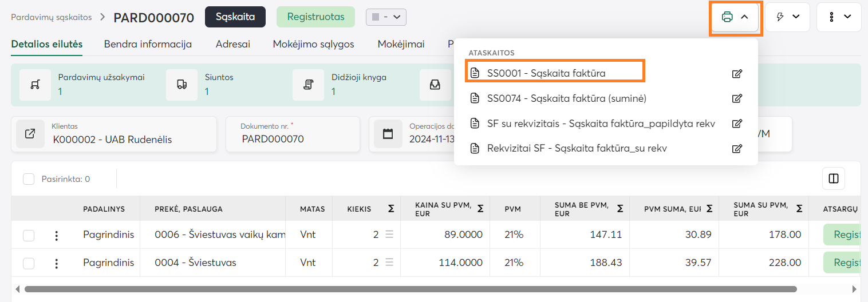Open quantity details for first row
This screenshot has height=302, width=868.
389,235
